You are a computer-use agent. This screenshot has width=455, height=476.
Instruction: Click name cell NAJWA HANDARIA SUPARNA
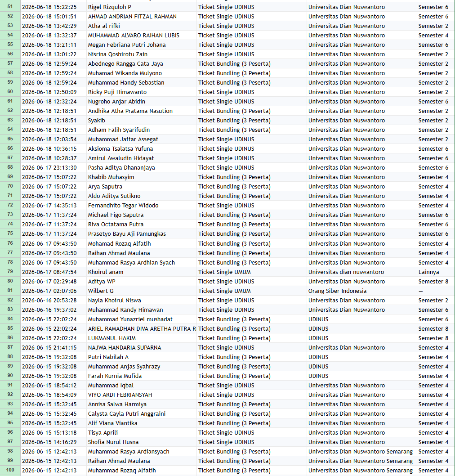141,348
